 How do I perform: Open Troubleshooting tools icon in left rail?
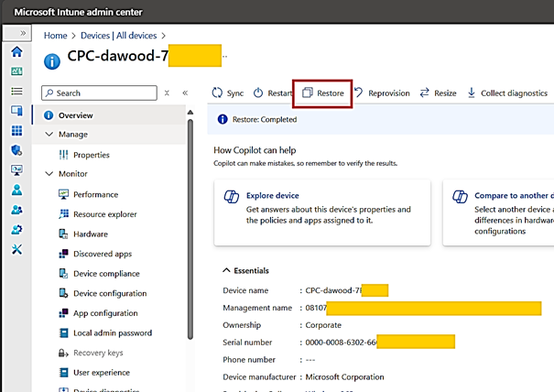(16, 249)
